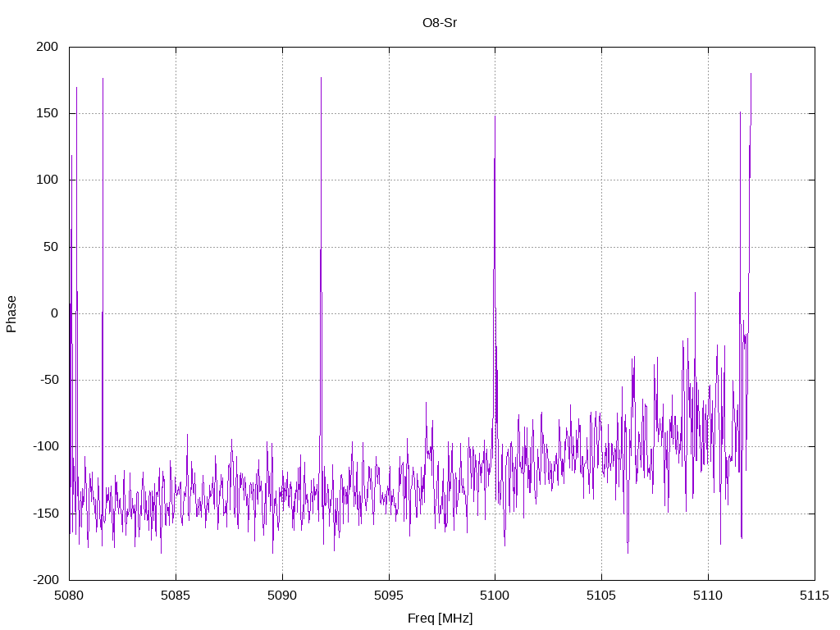The image size is (840, 630).
Task: Click the 50 y-axis tick label
Action: (x=51, y=246)
